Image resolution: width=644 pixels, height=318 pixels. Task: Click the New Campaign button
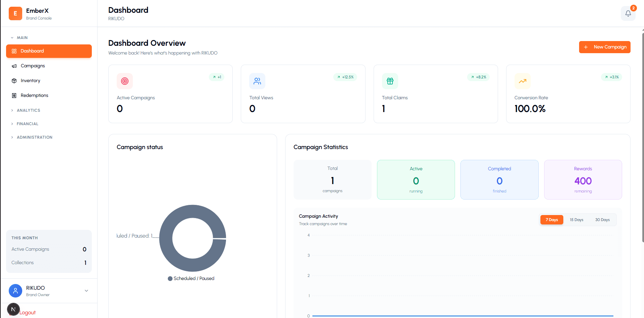pos(604,47)
